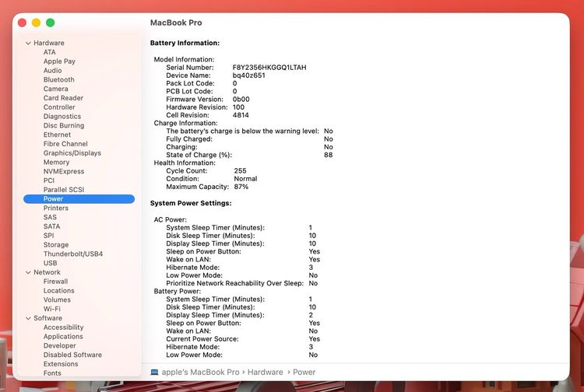
Task: Open Ethernet hardware info
Action: [x=57, y=135]
